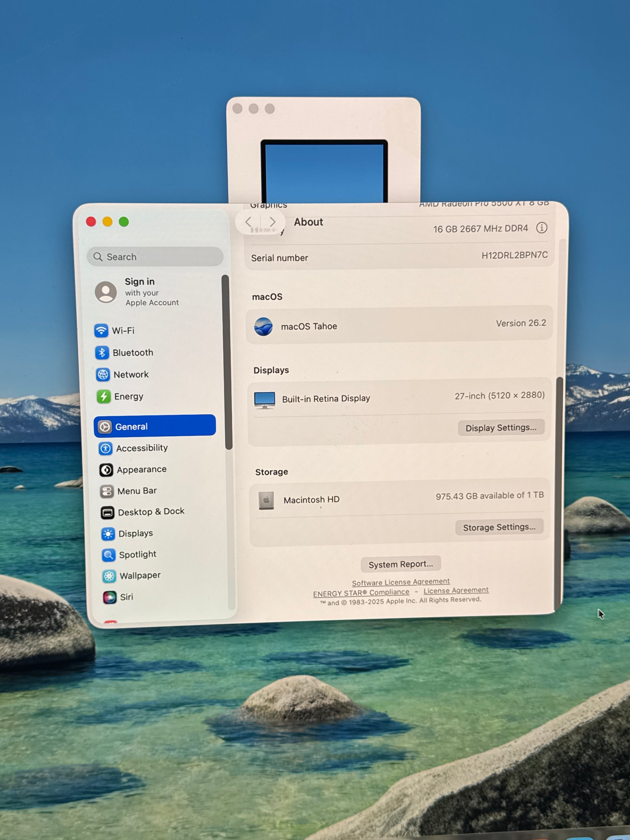
Task: Click the Energy lightning bolt icon
Action: 104,397
